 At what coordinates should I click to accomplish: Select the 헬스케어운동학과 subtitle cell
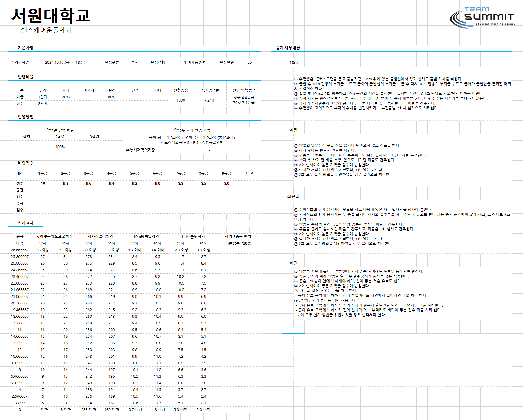tap(46, 30)
